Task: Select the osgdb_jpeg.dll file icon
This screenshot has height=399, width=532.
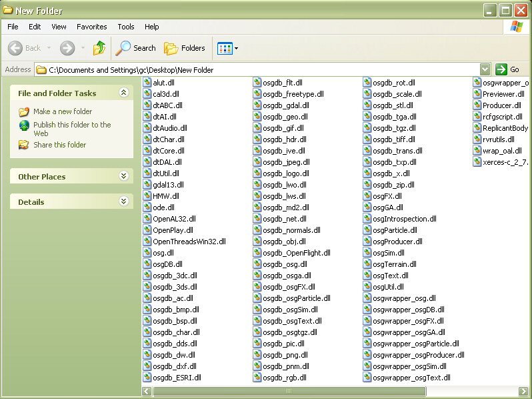Action: coord(257,162)
